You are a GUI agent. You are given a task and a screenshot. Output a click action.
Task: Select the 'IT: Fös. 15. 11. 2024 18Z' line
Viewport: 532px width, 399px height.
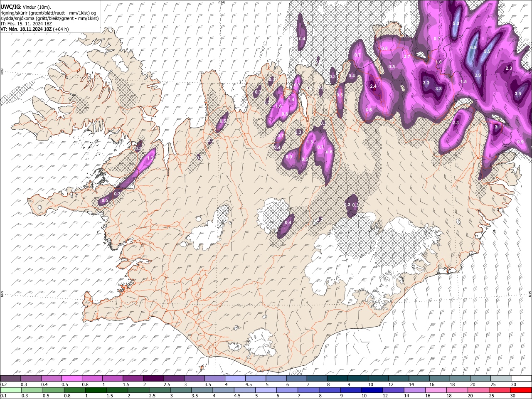(x=26, y=24)
